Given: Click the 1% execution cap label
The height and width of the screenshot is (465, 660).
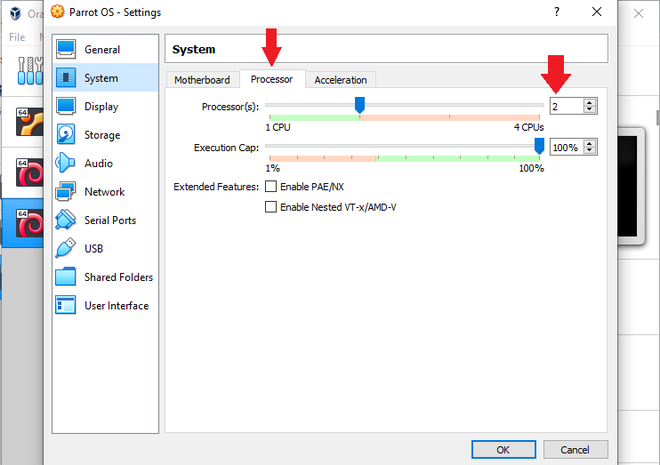Looking at the screenshot, I should 273,168.
